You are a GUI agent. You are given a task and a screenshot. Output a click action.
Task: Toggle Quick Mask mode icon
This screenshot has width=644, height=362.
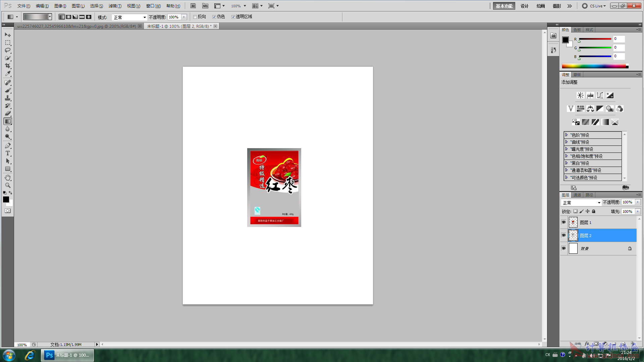click(x=8, y=211)
